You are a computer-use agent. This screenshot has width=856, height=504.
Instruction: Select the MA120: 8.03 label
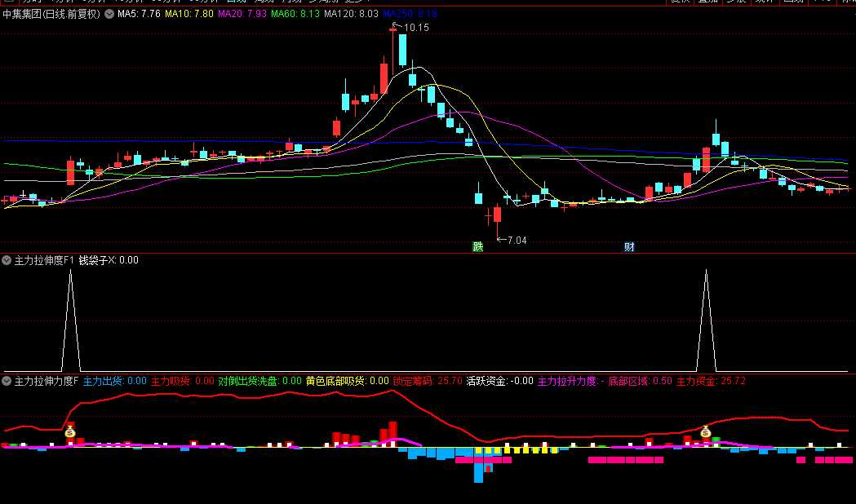click(x=351, y=14)
